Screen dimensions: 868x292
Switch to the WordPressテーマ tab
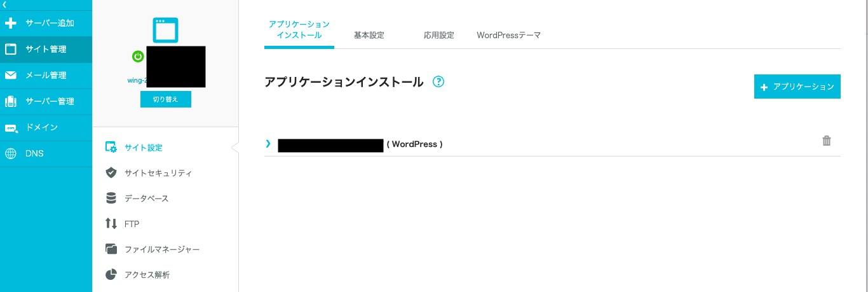tap(508, 36)
